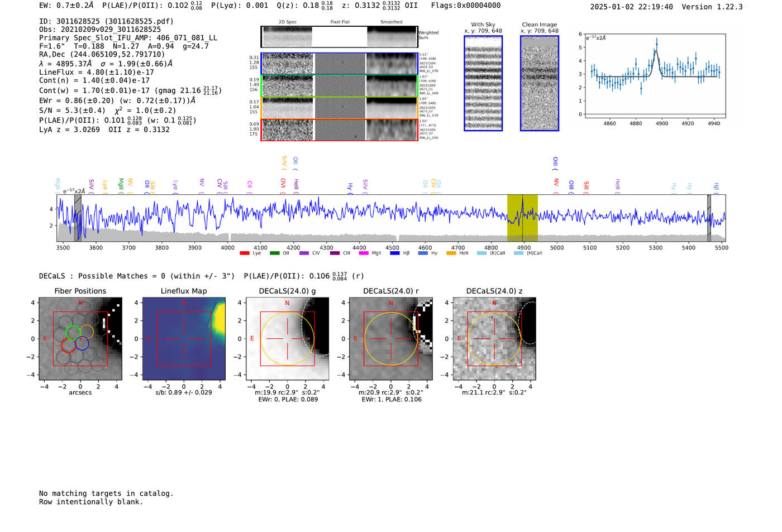Select the DECaLS(24.0) z image

(x=494, y=339)
